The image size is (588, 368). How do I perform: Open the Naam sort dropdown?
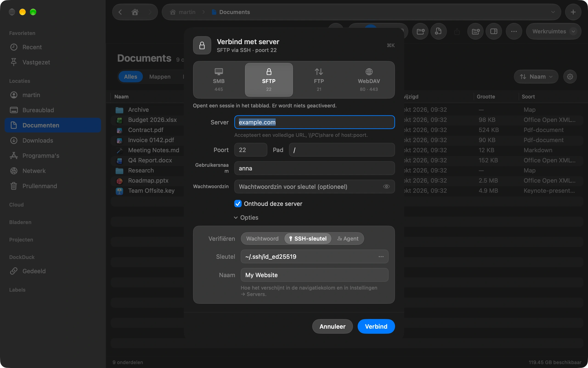pos(536,77)
